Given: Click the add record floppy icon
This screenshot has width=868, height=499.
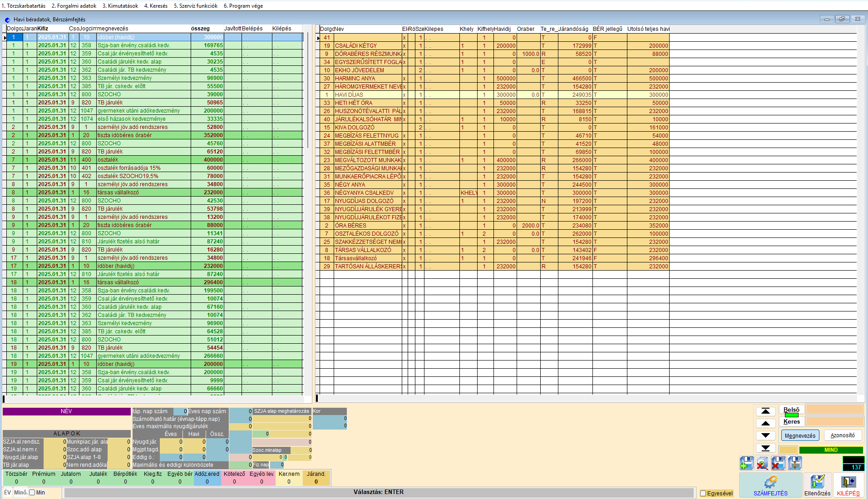Looking at the screenshot, I should click(x=746, y=463).
